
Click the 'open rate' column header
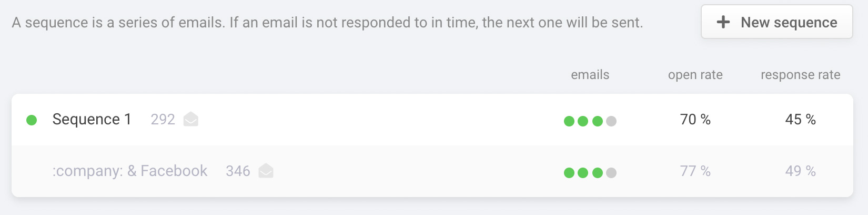695,75
